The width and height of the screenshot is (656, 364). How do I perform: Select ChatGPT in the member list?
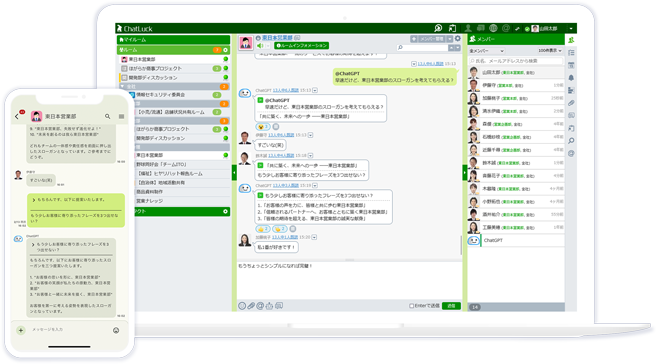pyautogui.click(x=516, y=240)
